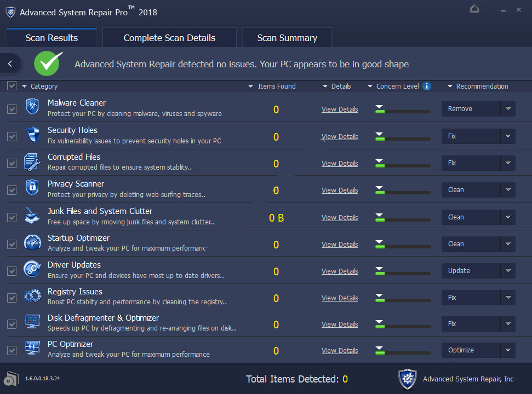This screenshot has width=532, height=394.
Task: Click the Corrupted Files wrench document icon
Action: pyautogui.click(x=32, y=162)
